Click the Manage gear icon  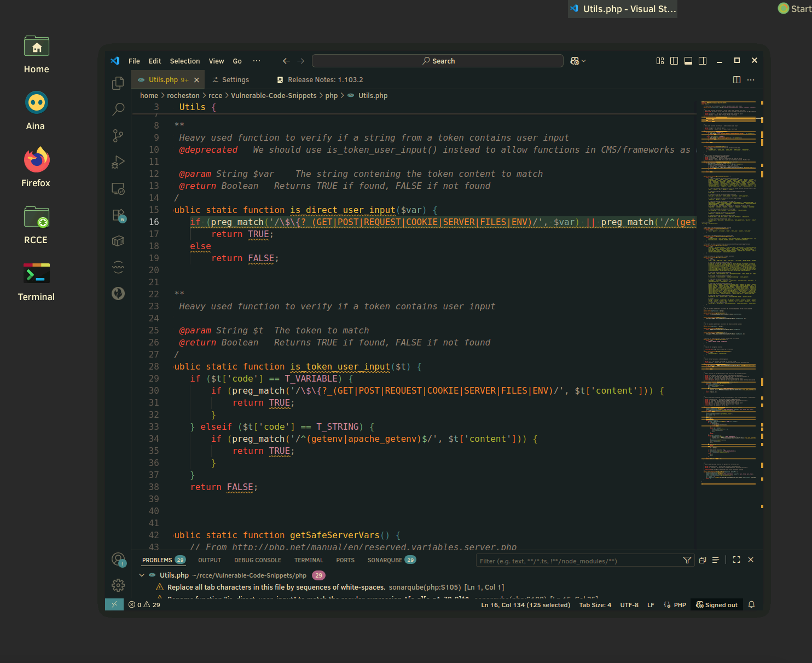(x=118, y=585)
